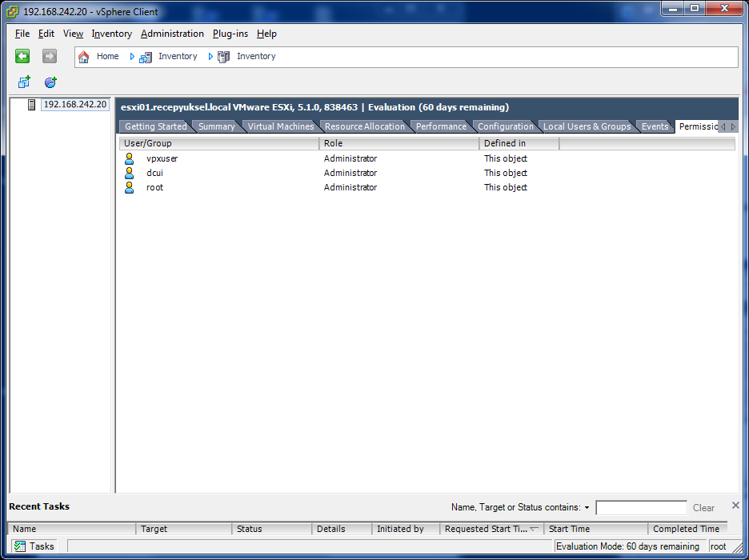Image resolution: width=749 pixels, height=560 pixels.
Task: Click Administrator role in the root row
Action: [x=350, y=187]
